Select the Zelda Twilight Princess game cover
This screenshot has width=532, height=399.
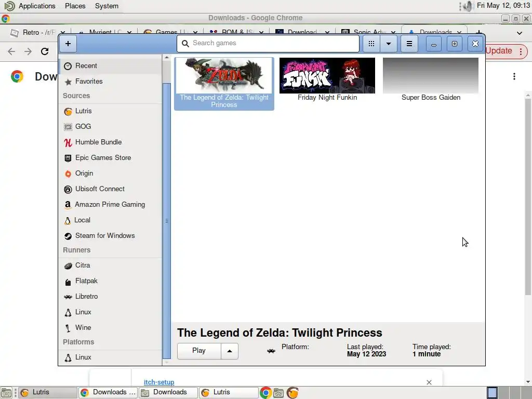click(x=224, y=75)
